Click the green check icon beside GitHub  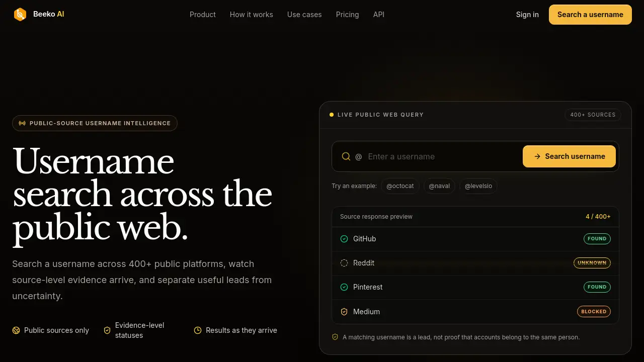[x=344, y=239]
